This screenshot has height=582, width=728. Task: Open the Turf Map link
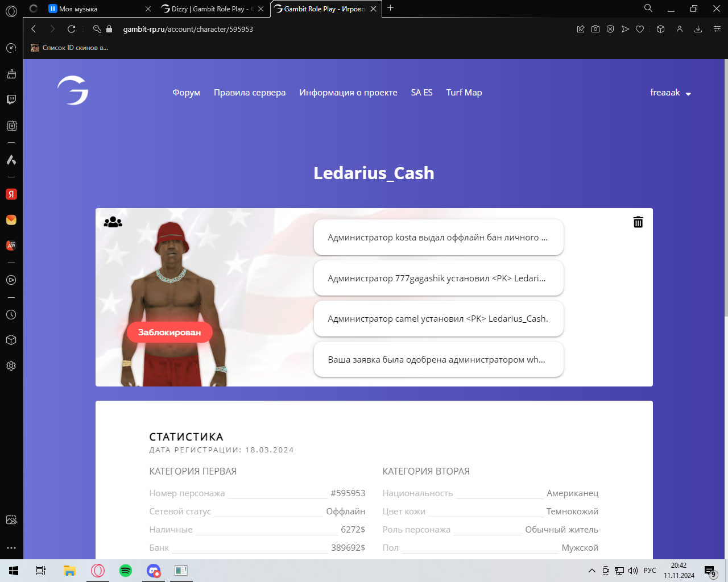tap(464, 93)
